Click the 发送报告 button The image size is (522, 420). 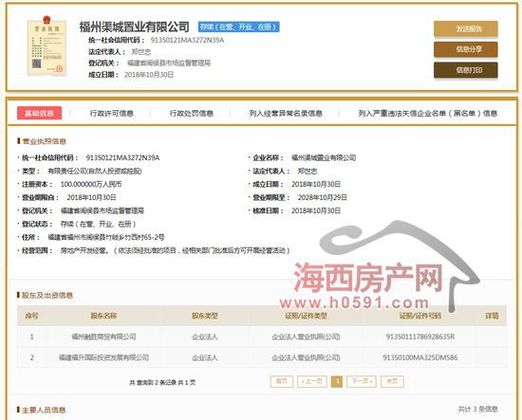[x=465, y=29]
